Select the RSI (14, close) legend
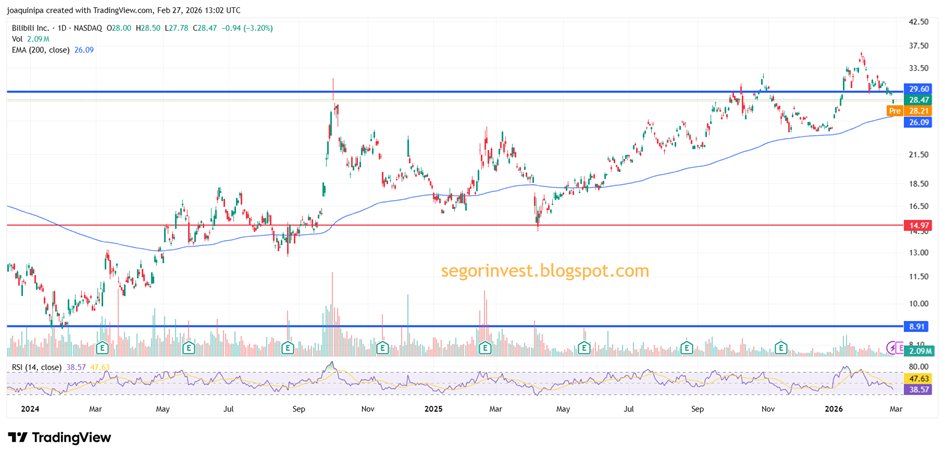Viewport: 945px width, 457px height. pyautogui.click(x=60, y=367)
